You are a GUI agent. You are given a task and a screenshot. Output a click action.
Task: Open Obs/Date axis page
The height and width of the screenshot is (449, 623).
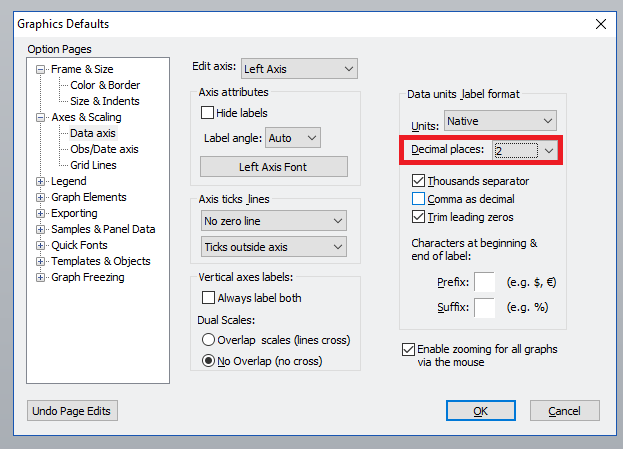pos(104,149)
